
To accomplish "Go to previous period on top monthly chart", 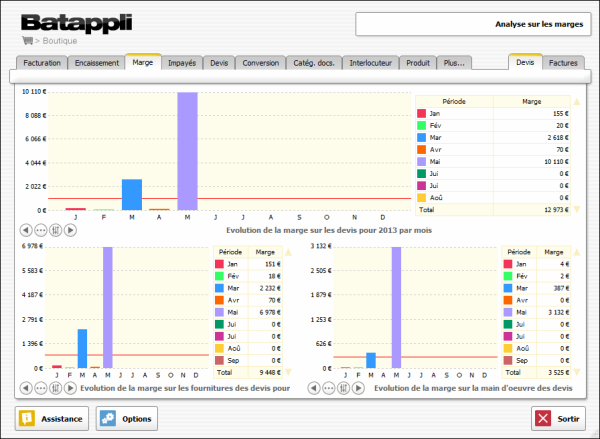I will pos(26,229).
